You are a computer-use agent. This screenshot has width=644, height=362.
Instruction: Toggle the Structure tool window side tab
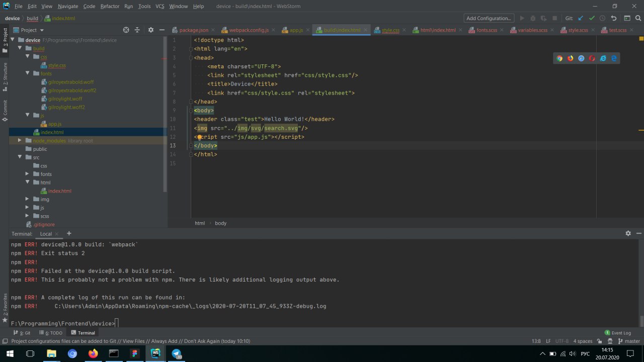coord(5,77)
